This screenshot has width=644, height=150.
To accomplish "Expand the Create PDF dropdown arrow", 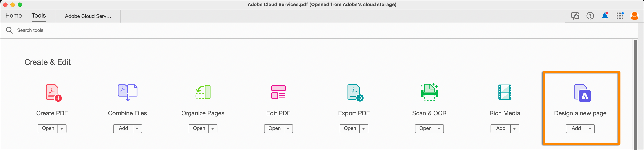I will [x=62, y=129].
